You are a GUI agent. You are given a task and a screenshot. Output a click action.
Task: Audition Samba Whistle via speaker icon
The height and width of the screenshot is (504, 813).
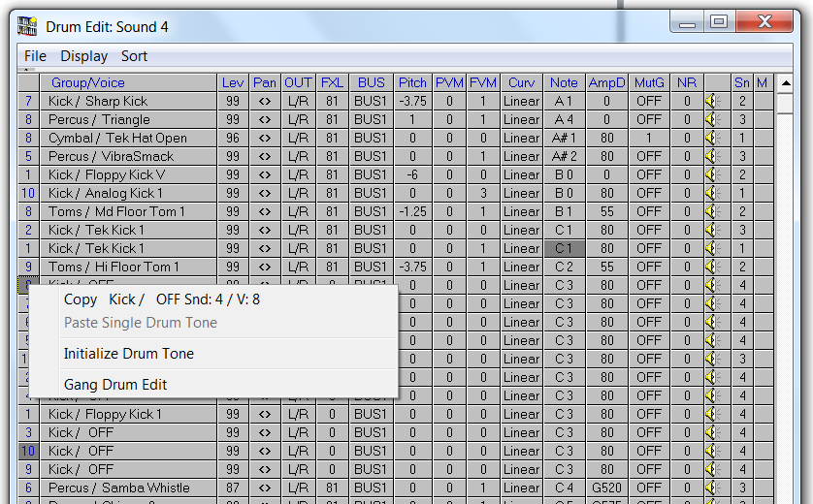pyautogui.click(x=712, y=488)
